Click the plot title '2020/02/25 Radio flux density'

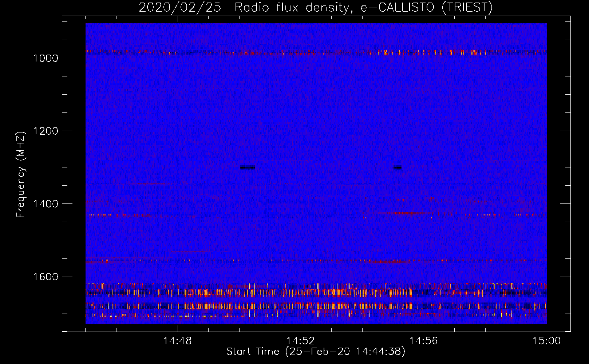(x=315, y=7)
